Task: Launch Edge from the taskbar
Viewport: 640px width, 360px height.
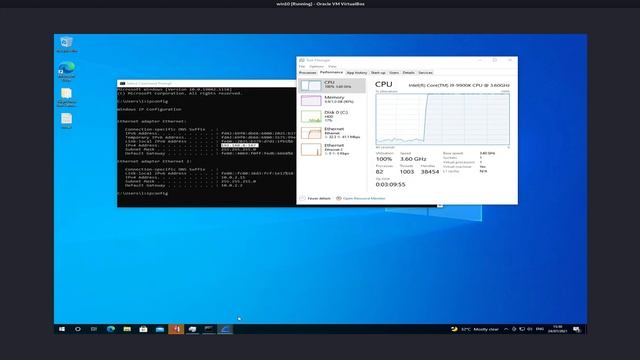Action: coord(111,329)
